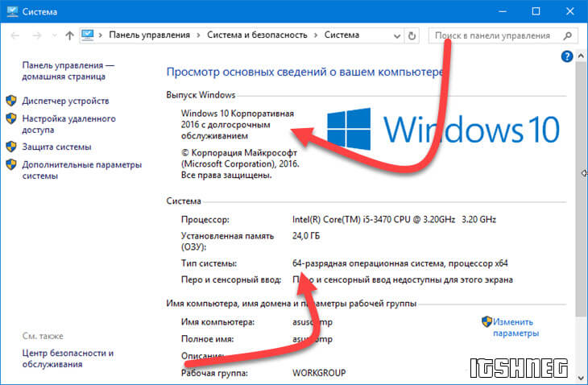Click shield icon beside 'Настройка удаленного доступа'
The height and width of the screenshot is (385, 588).
pos(11,118)
